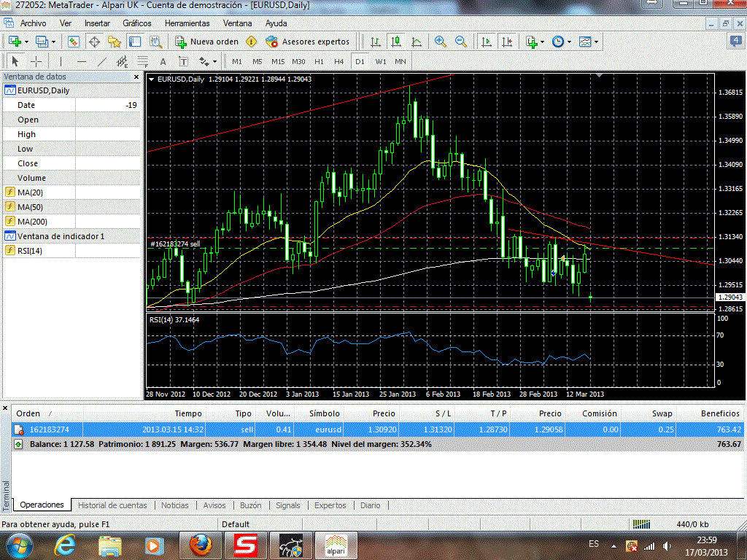Open the Herramientas menu
The height and width of the screenshot is (560, 747).
coord(187,23)
